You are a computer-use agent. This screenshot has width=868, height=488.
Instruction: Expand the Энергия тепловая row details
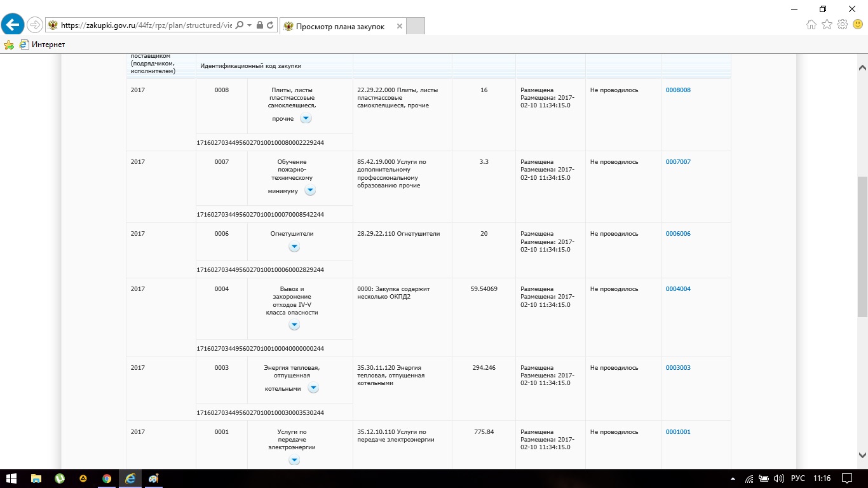pyautogui.click(x=313, y=388)
